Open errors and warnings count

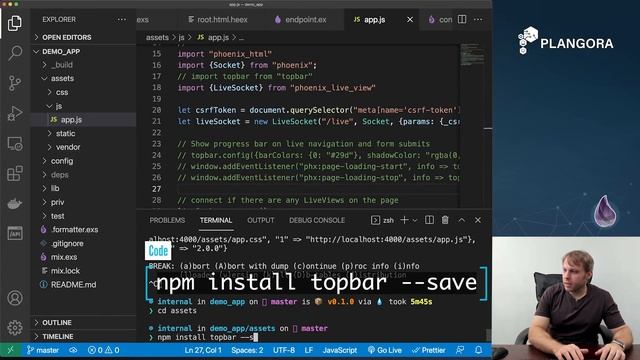103,350
